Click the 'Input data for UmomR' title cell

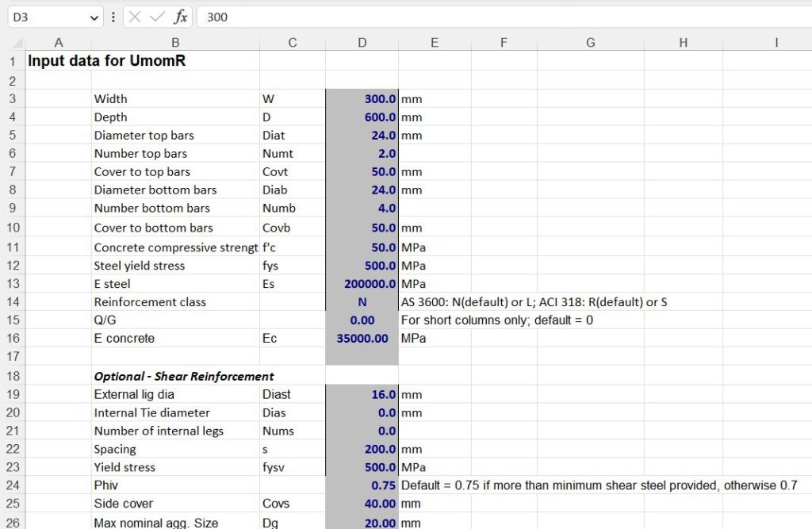pos(107,61)
